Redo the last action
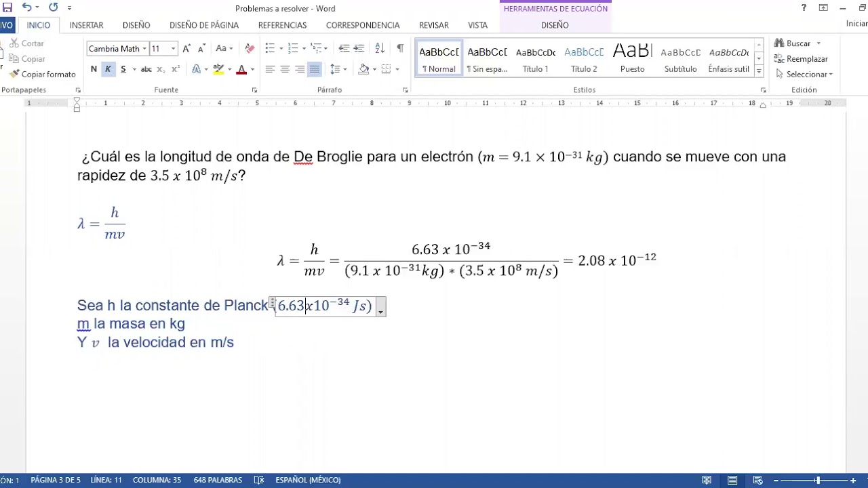Viewport: 868px width, 488px height. pos(54,7)
